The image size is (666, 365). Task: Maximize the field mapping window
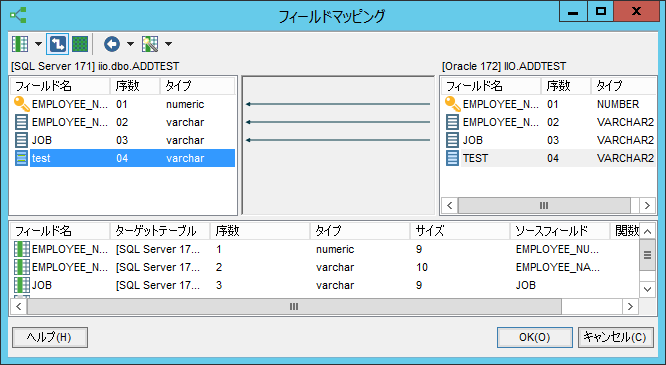601,11
